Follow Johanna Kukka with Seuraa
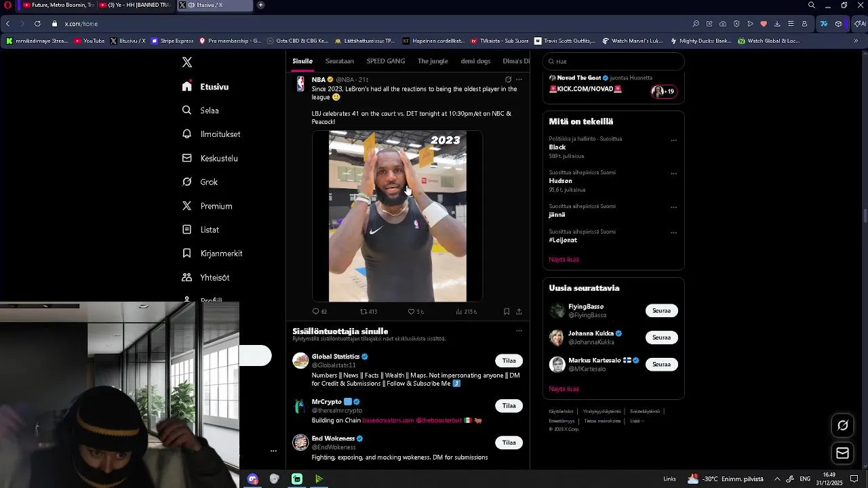This screenshot has width=868, height=488. [x=661, y=338]
